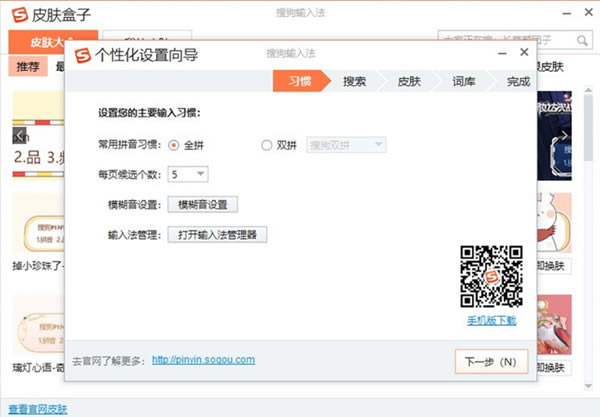Minimize the 个性化设置向导 dialog
The width and height of the screenshot is (600, 417).
(x=502, y=54)
